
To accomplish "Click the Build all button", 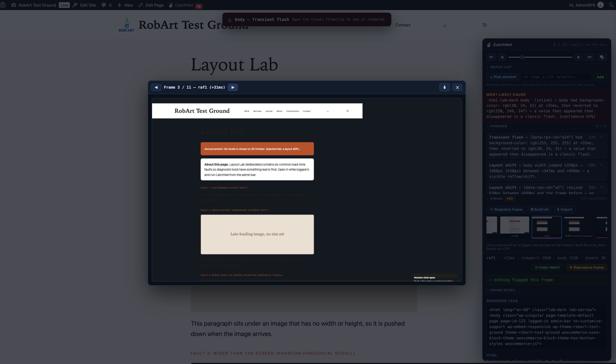I will [x=539, y=209].
